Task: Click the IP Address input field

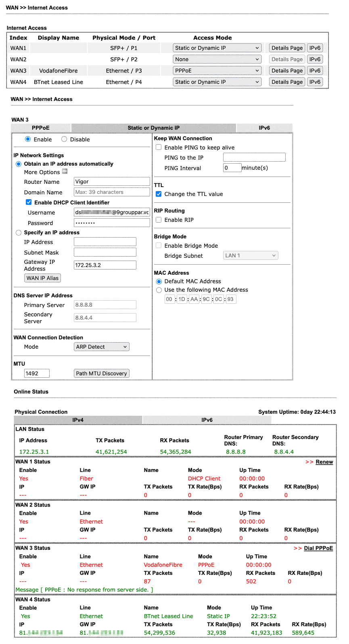Action: click(x=105, y=242)
